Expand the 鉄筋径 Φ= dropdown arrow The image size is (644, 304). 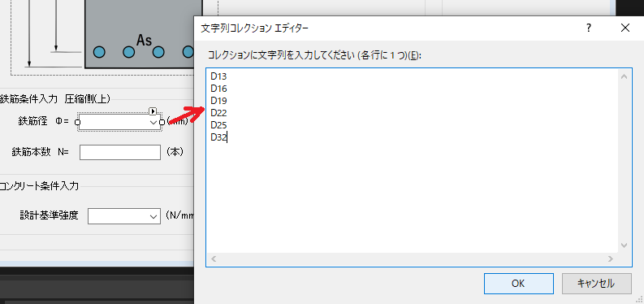[x=153, y=123]
